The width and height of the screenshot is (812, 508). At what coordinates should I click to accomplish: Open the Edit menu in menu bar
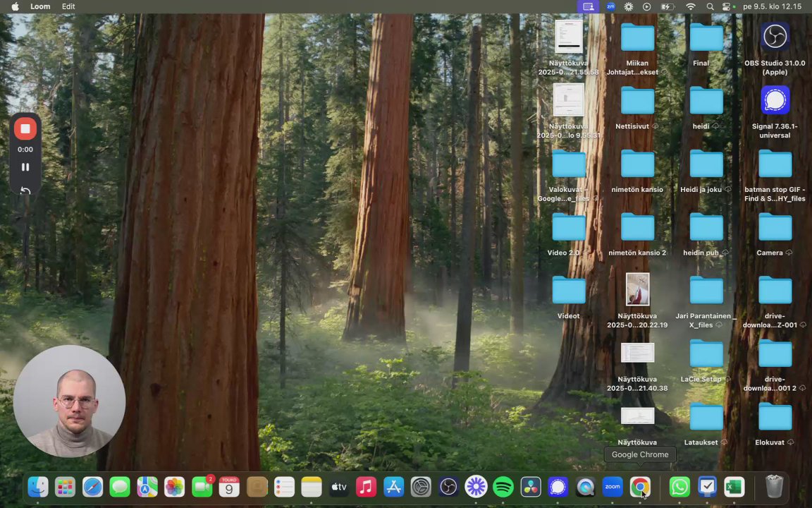[68, 6]
